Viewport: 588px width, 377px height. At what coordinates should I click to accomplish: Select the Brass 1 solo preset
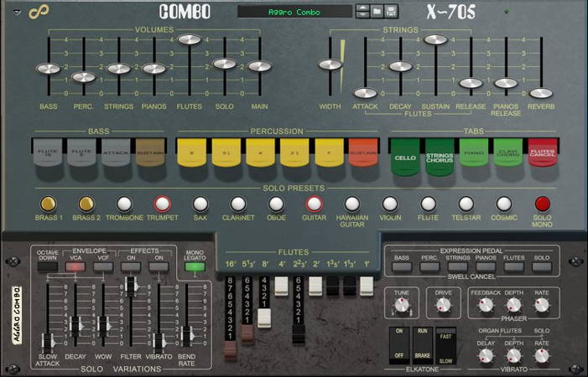tap(48, 204)
